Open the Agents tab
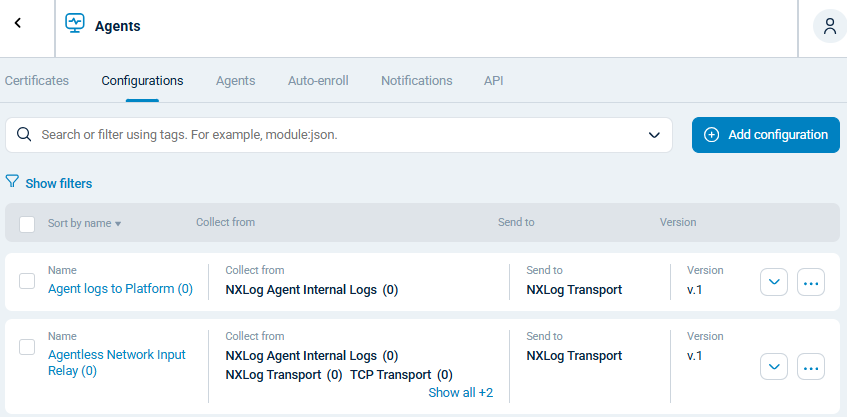This screenshot has width=847, height=417. (236, 80)
